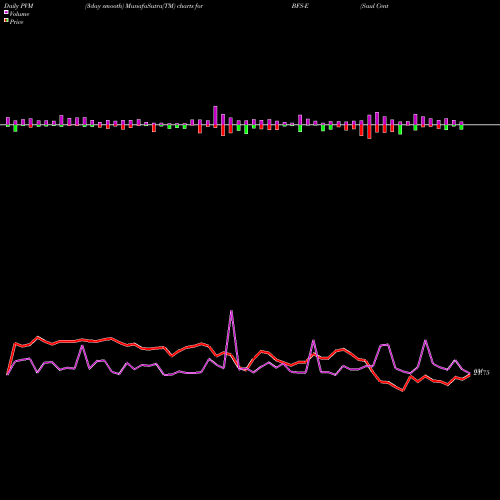Image resolution: width=500 pixels, height=500 pixels.
Task: Click the BFS-E ticker symbol text
Action: pyautogui.click(x=300, y=6)
